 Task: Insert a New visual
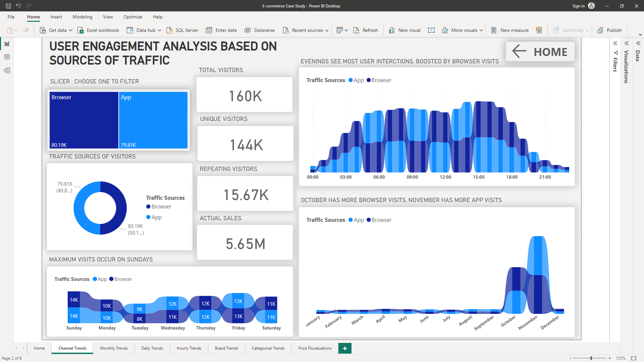tap(405, 30)
